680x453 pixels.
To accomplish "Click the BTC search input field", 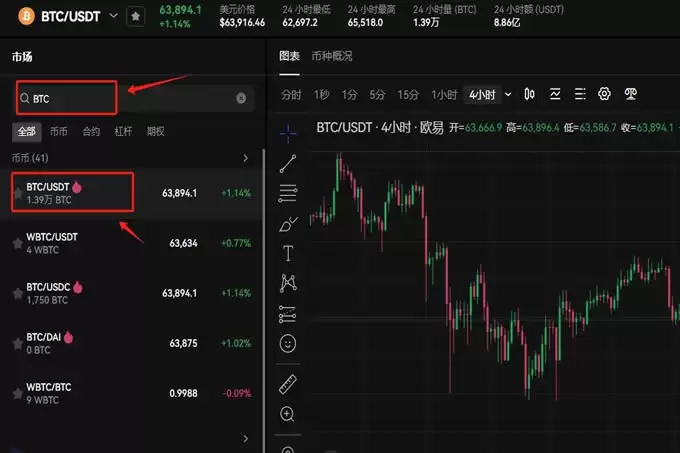I will [x=130, y=98].
